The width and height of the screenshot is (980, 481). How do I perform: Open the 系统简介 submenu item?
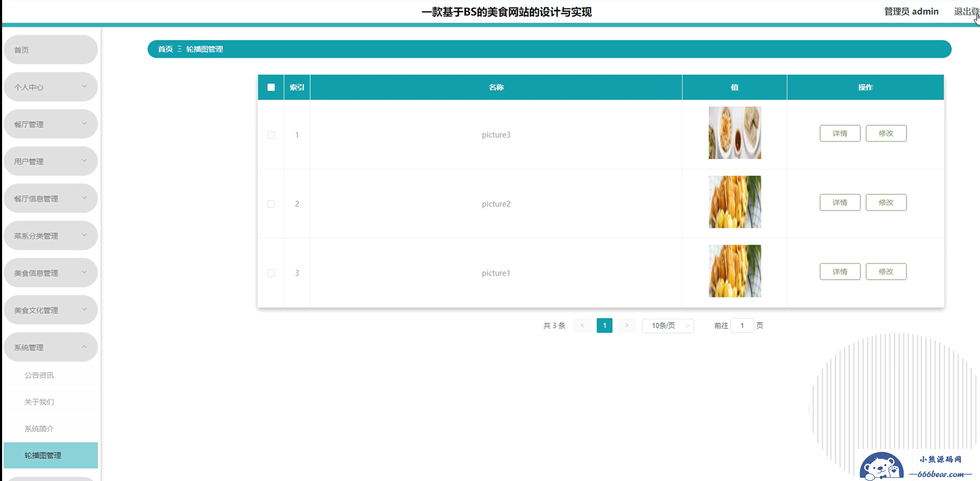click(51, 429)
